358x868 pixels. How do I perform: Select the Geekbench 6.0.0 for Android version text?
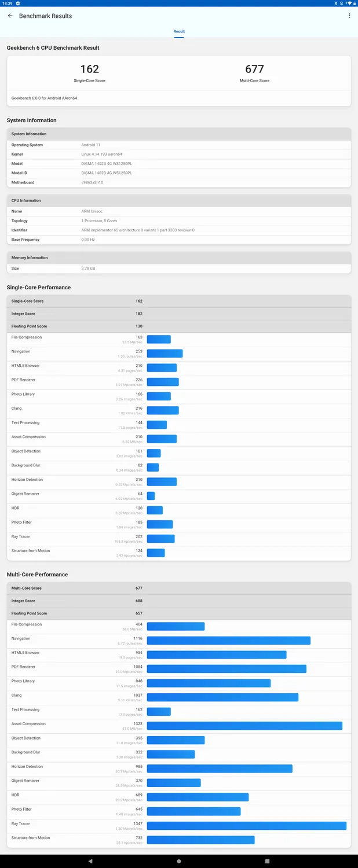44,98
